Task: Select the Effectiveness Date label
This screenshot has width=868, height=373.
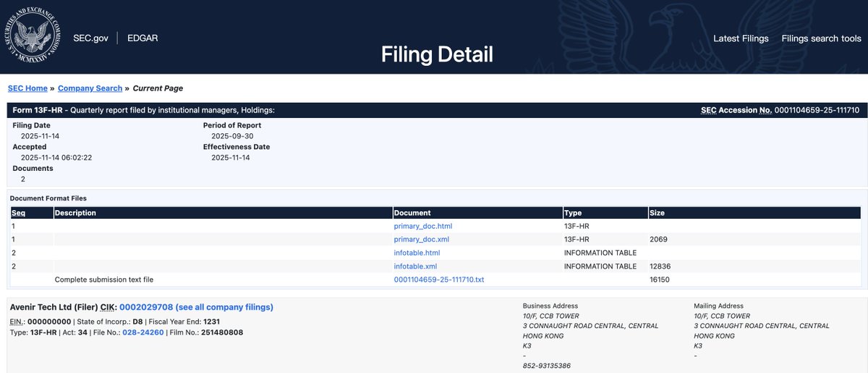Action: tap(237, 147)
